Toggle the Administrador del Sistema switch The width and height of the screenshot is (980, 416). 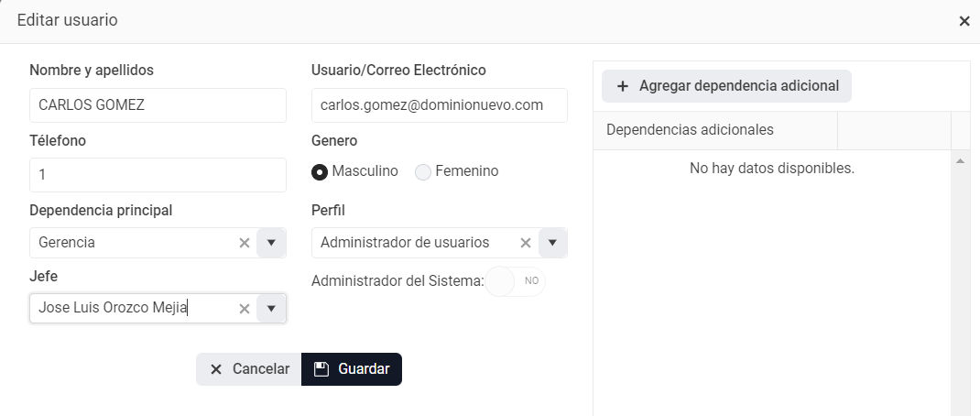pyautogui.click(x=515, y=281)
